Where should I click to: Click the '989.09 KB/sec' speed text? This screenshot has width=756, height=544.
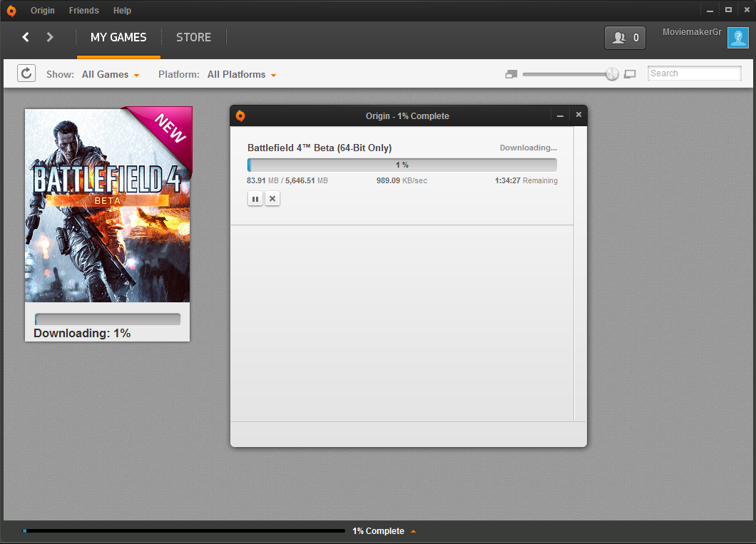point(402,180)
